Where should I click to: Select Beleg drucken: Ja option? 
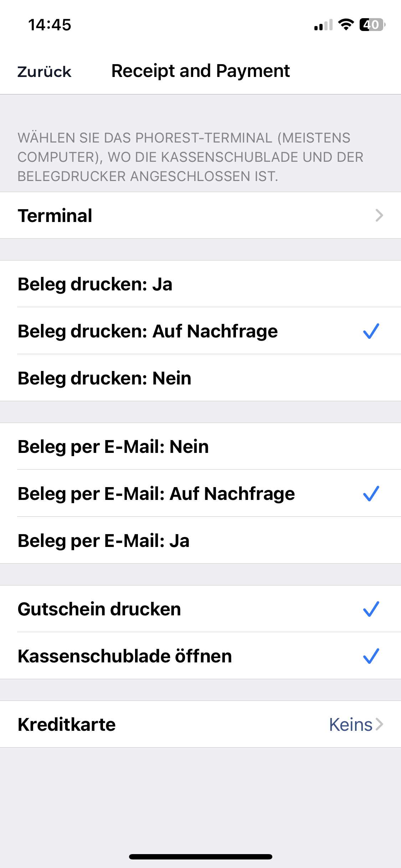200,284
